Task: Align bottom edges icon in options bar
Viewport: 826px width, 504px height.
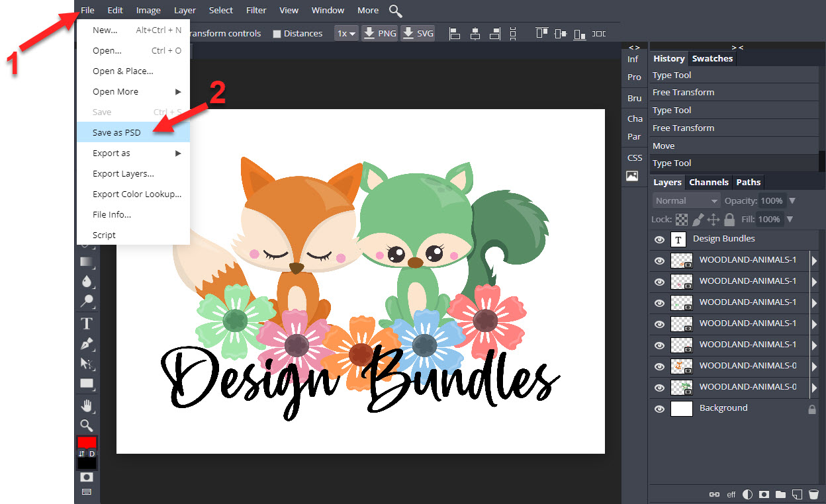Action: 580,33
